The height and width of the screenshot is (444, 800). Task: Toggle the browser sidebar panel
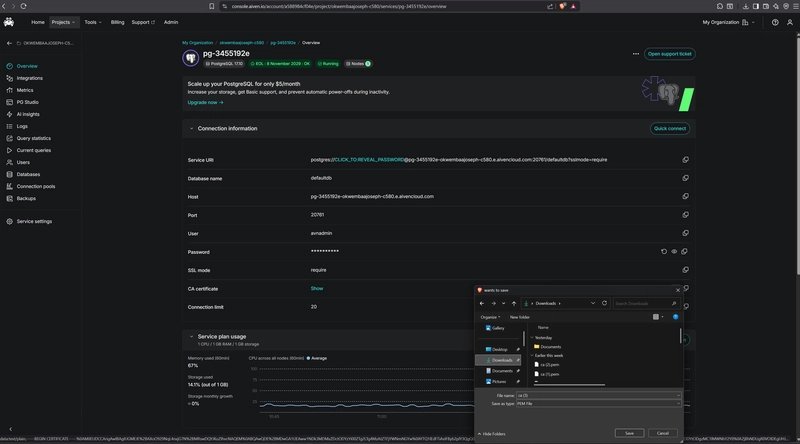coord(756,6)
